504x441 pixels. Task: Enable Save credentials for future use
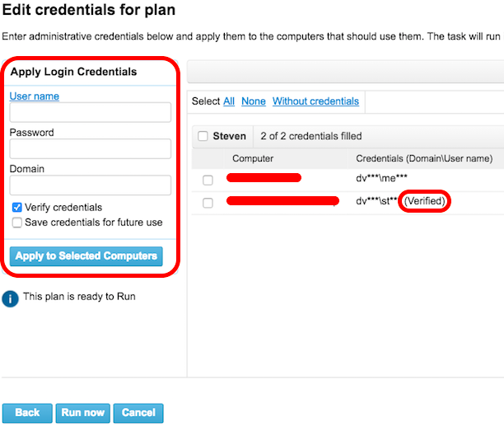point(17,223)
